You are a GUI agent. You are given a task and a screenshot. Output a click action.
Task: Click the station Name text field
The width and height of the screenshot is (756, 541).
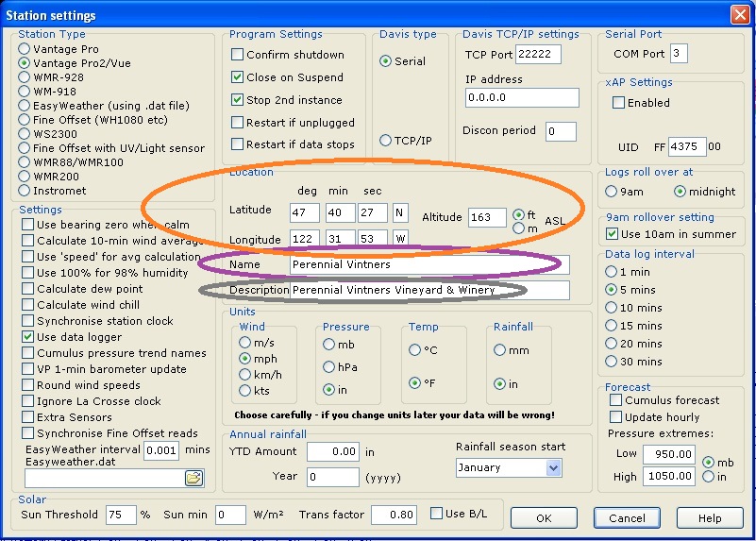click(x=428, y=264)
